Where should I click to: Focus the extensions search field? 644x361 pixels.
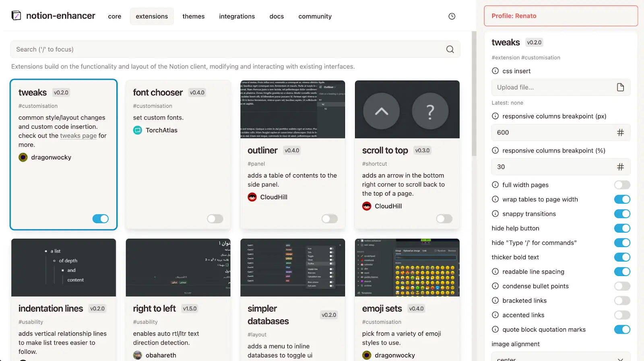(x=235, y=49)
